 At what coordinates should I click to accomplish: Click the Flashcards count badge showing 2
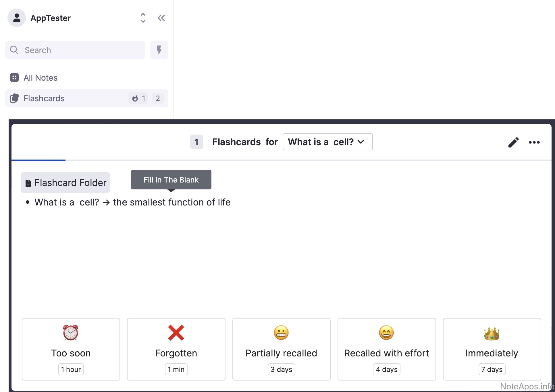coord(158,98)
